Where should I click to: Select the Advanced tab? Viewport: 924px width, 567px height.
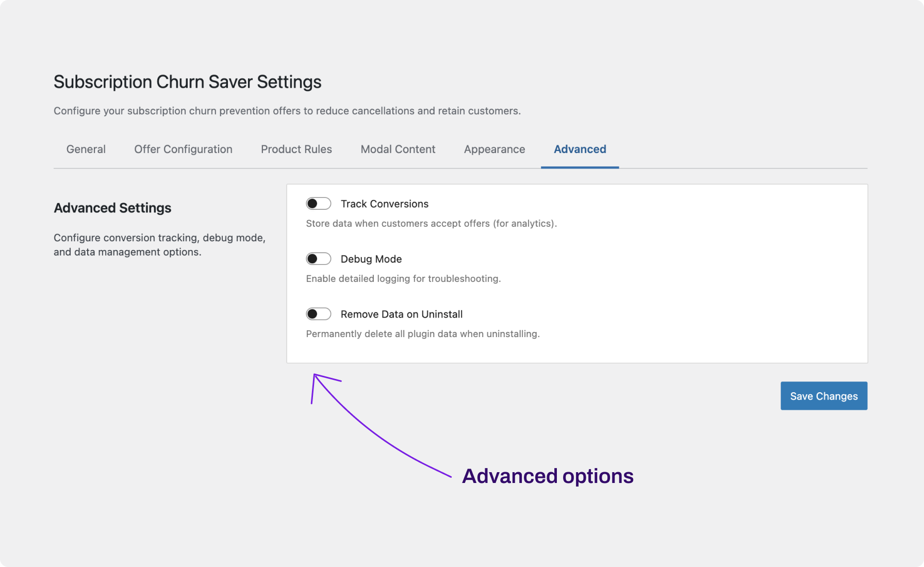[x=580, y=149]
